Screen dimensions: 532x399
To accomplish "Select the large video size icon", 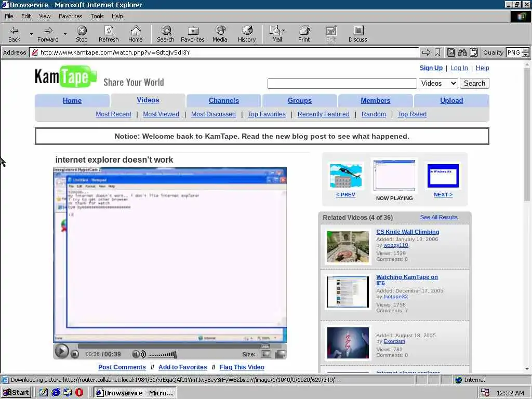I will [280, 354].
